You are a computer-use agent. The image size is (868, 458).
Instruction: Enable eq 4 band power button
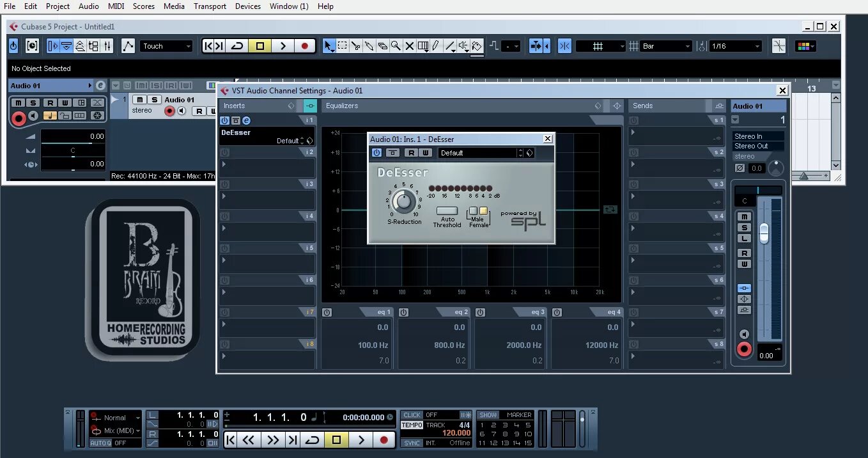(x=557, y=312)
